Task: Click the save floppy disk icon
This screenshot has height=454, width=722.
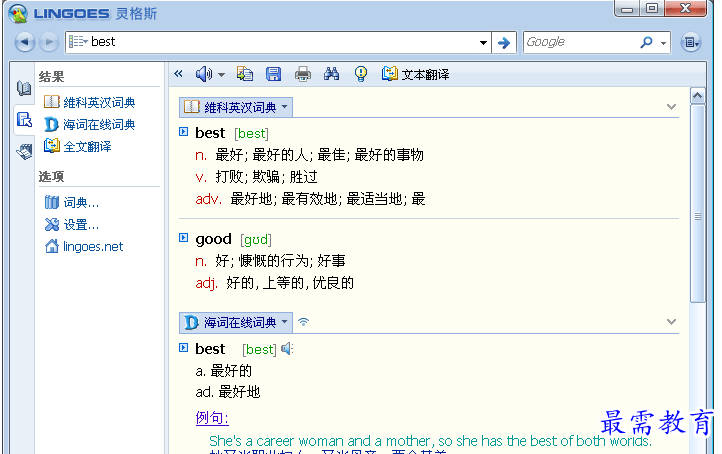Action: point(274,74)
